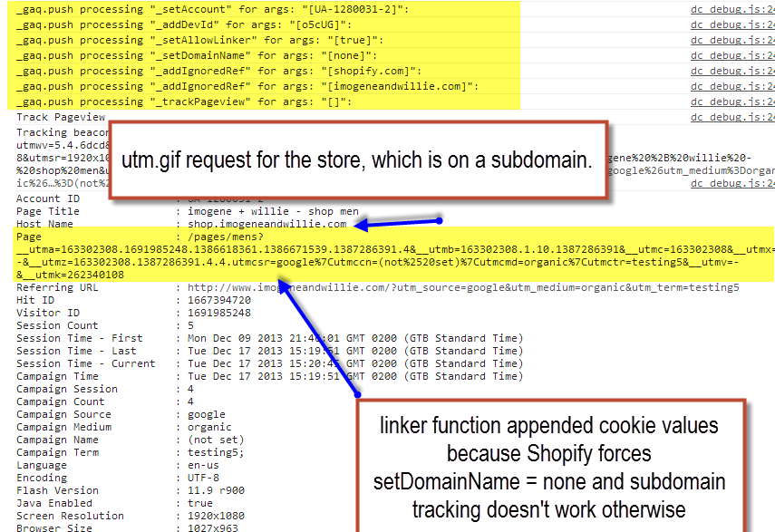Click the Language value en-us
The height and width of the screenshot is (532, 775).
coord(203,465)
